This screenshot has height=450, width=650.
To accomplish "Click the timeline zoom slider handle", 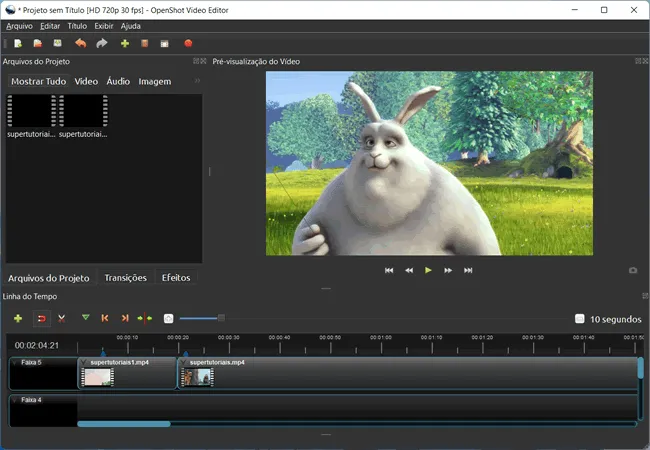I will 221,318.
